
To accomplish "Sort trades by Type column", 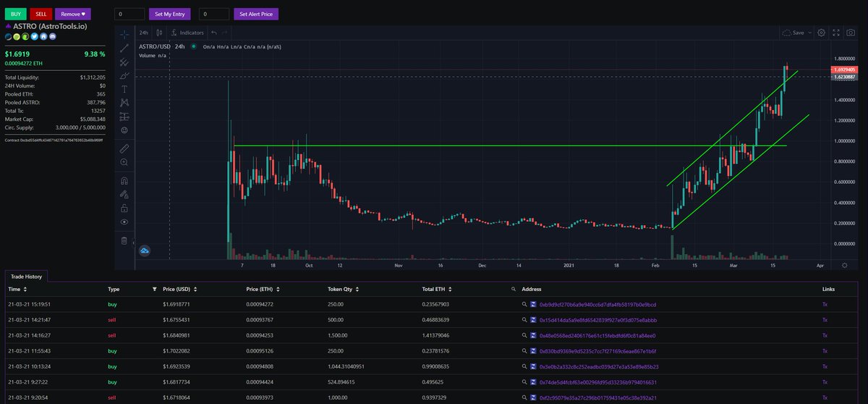I will tap(114, 289).
